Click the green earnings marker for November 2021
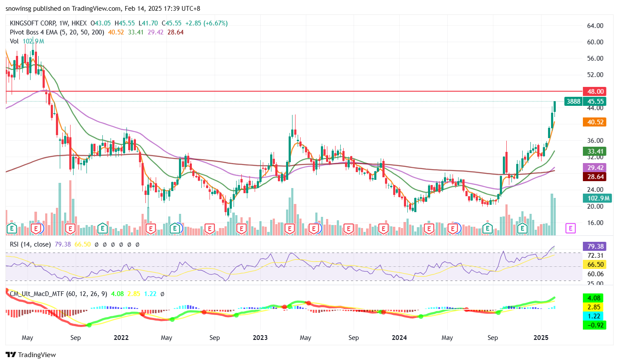 [102, 228]
